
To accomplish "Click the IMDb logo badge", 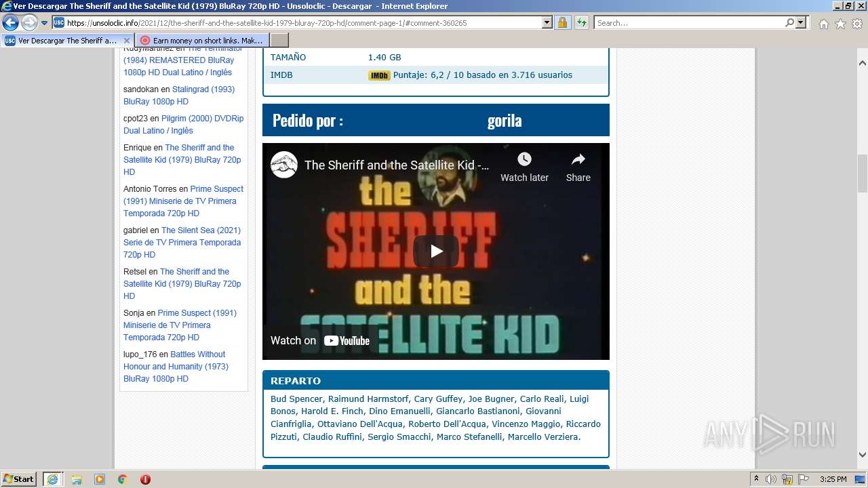I will click(379, 75).
